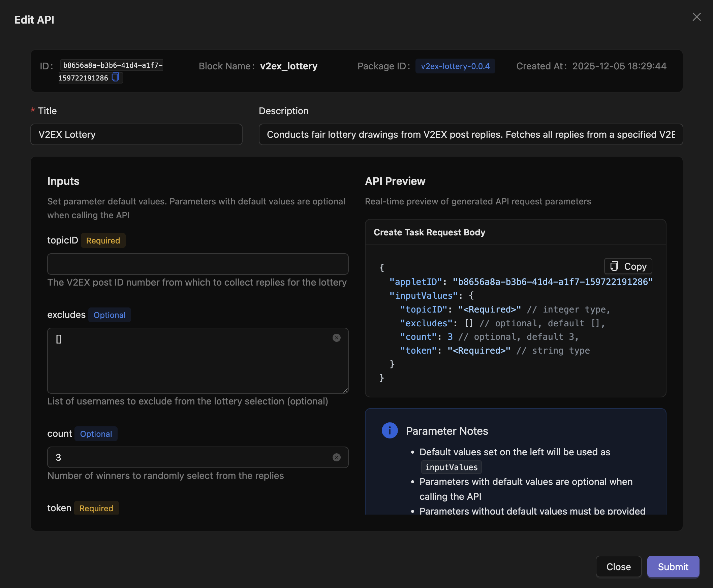This screenshot has height=588, width=713.
Task: Click the Optional badge next to count
Action: (x=96, y=433)
